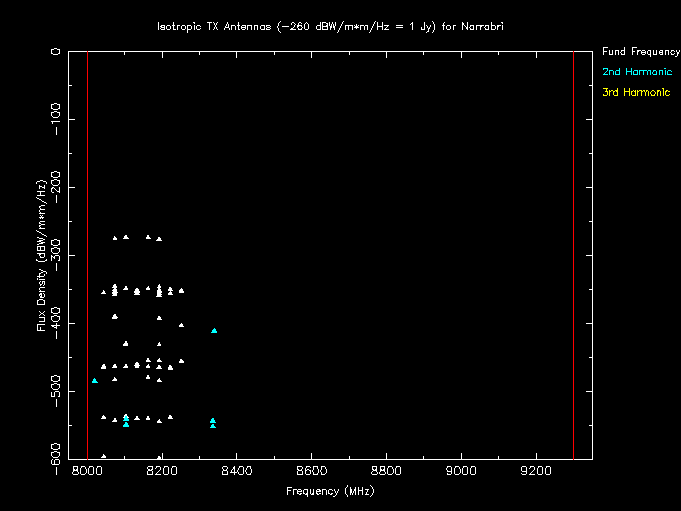Click the x-axis tick label 8400
This screenshot has width=681, height=511.
click(x=237, y=471)
